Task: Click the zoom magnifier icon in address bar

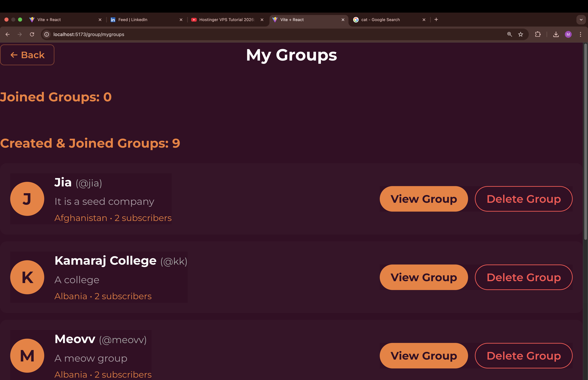Action: (x=510, y=34)
